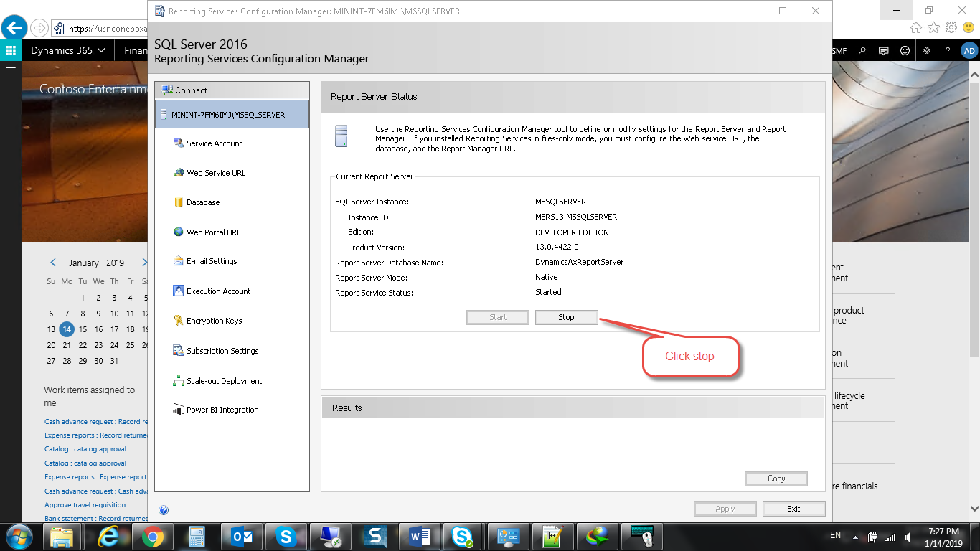Switch to Internet Explorer in taskbar
The width and height of the screenshot is (980, 551).
coord(108,537)
